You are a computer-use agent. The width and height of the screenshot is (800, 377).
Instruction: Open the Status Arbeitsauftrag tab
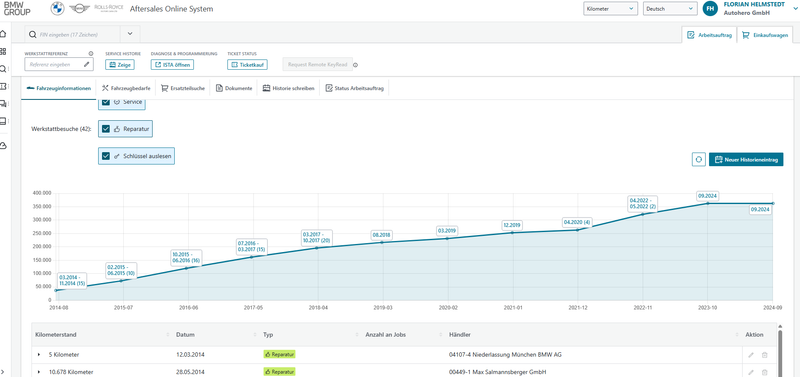coord(355,88)
